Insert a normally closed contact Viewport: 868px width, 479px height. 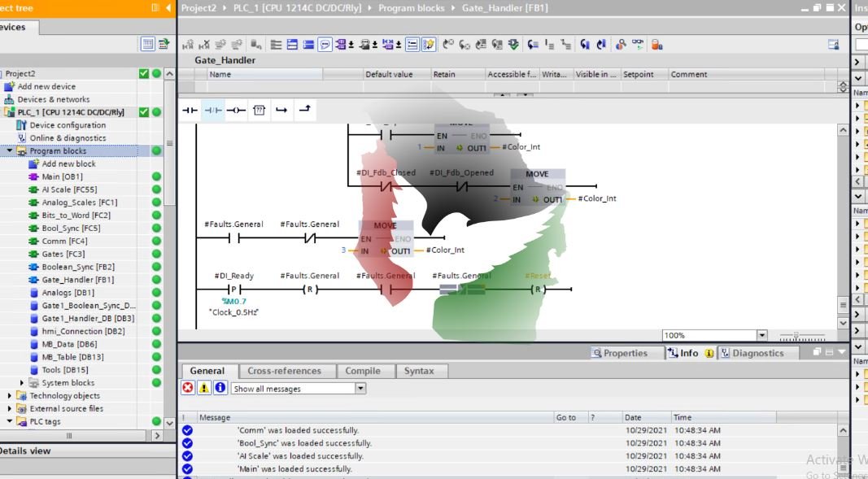tap(212, 111)
